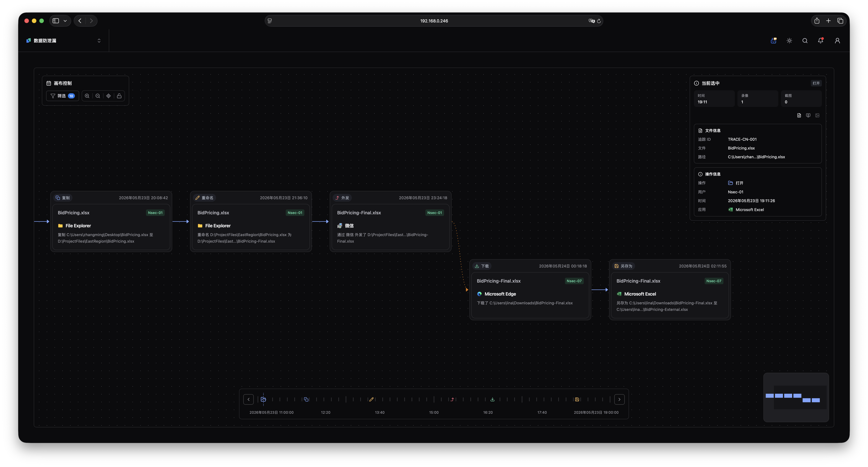Screen dimensions: 868x467
Task: Click the Nsec-01 badge on the copy card
Action: (x=155, y=213)
